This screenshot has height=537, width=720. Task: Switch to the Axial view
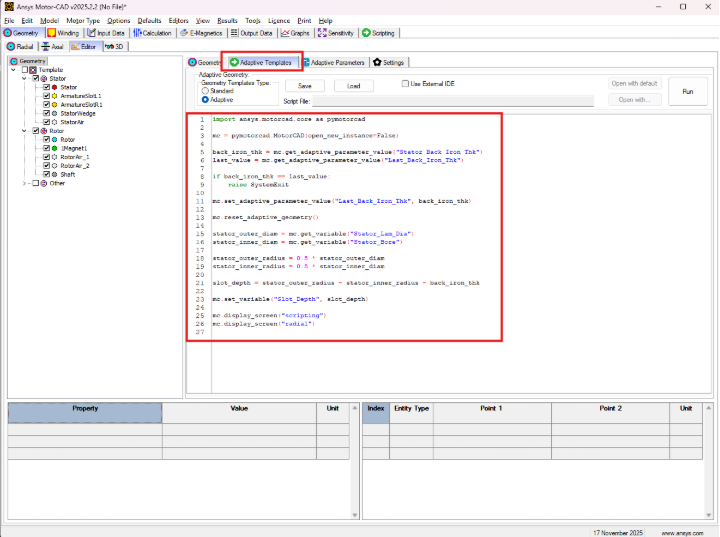click(x=52, y=46)
